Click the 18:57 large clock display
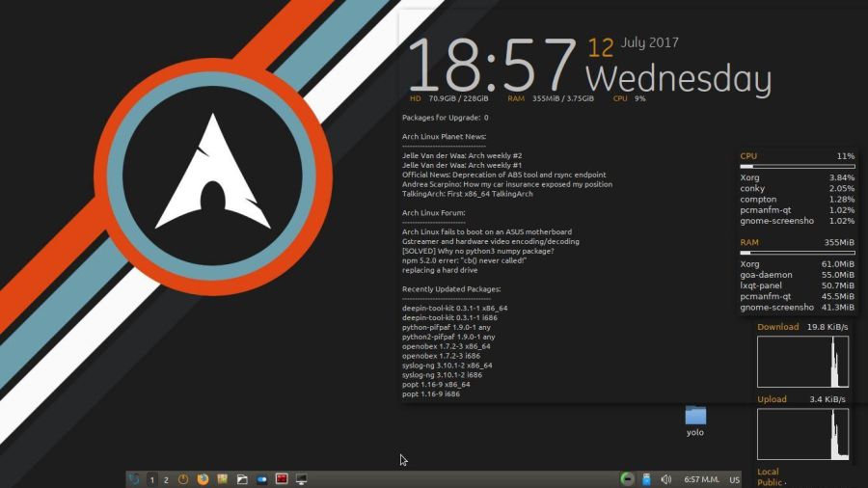Viewport: 868px width, 488px height. coord(492,65)
